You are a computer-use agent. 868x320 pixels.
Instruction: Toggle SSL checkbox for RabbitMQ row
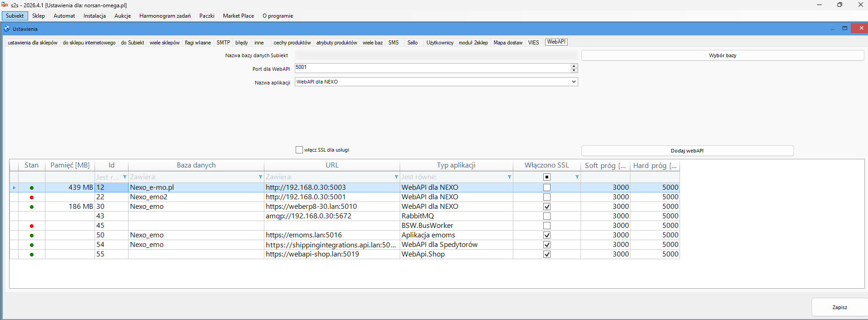coord(547,216)
